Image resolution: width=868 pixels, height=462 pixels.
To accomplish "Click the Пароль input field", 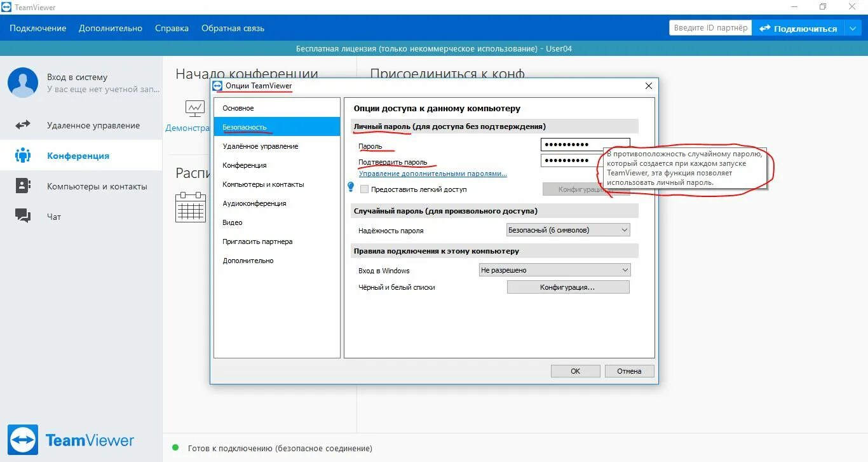I will pos(585,145).
